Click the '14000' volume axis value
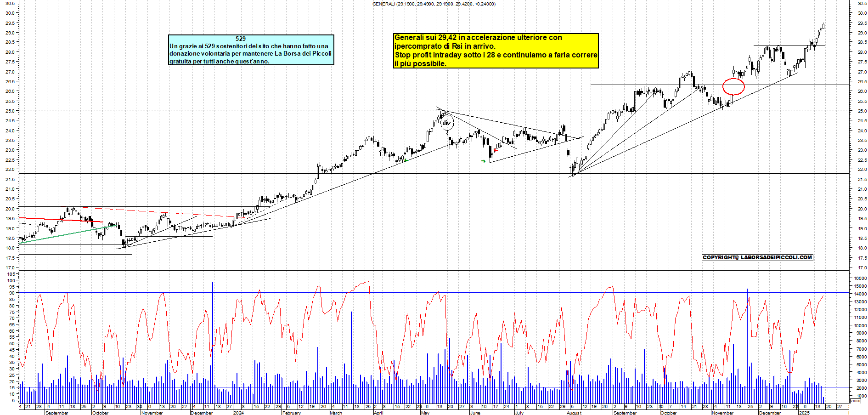The height and width of the screenshot is (415, 868). coord(860,294)
